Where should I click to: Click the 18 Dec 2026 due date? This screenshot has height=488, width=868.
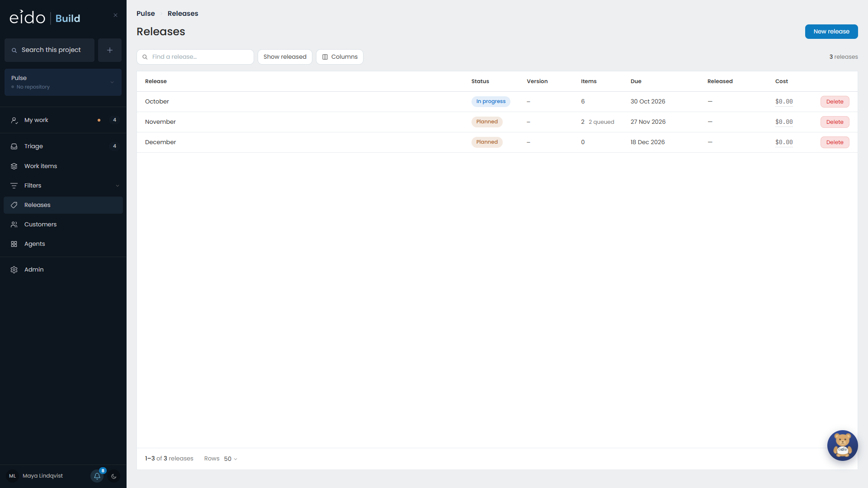[x=647, y=142]
